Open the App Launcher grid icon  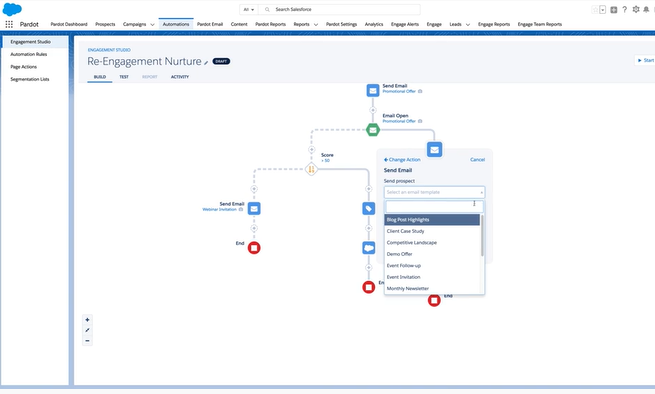coord(9,24)
